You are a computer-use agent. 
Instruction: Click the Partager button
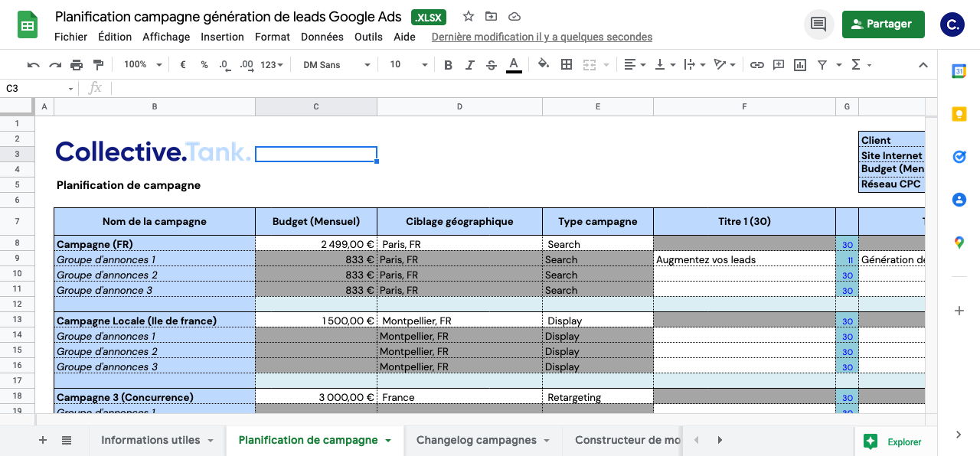pos(883,24)
